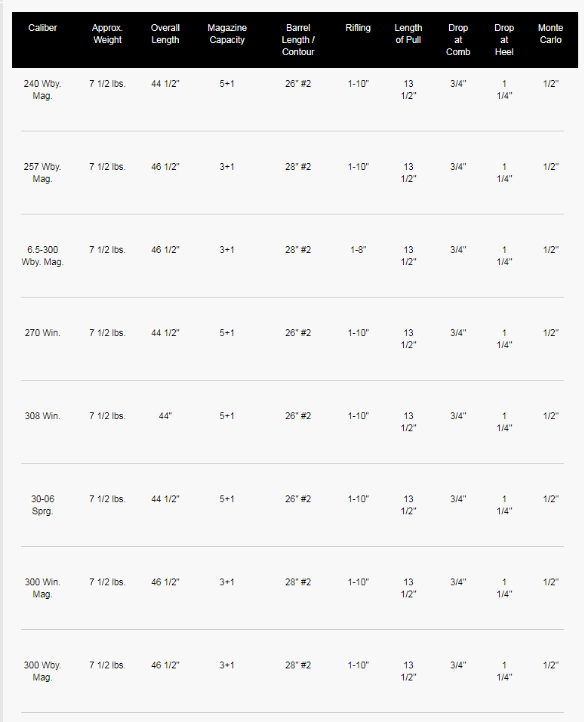The image size is (588, 722).
Task: Click the Rifling column header
Action: click(x=358, y=28)
